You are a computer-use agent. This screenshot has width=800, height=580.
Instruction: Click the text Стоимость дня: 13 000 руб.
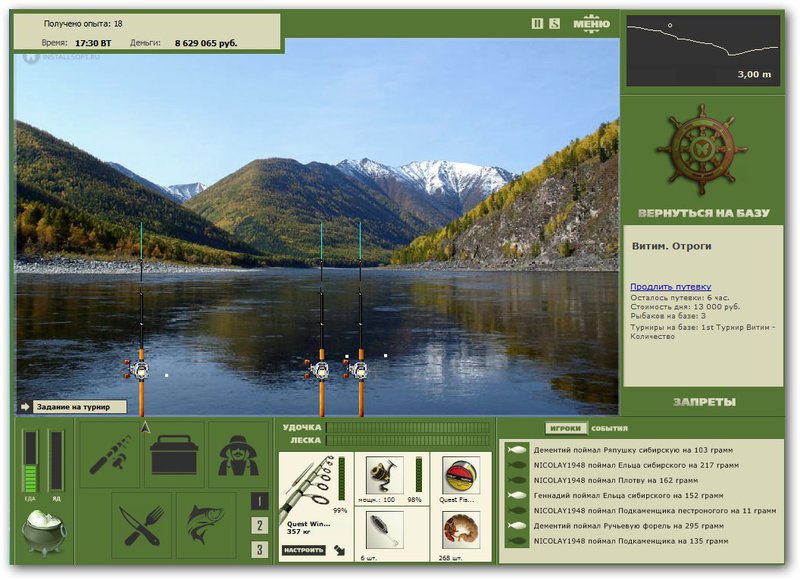(x=685, y=307)
